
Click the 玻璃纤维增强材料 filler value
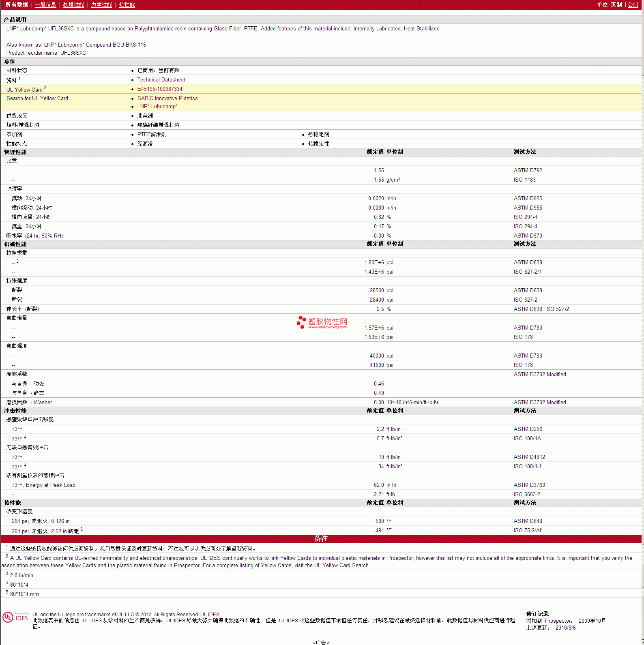[158, 125]
